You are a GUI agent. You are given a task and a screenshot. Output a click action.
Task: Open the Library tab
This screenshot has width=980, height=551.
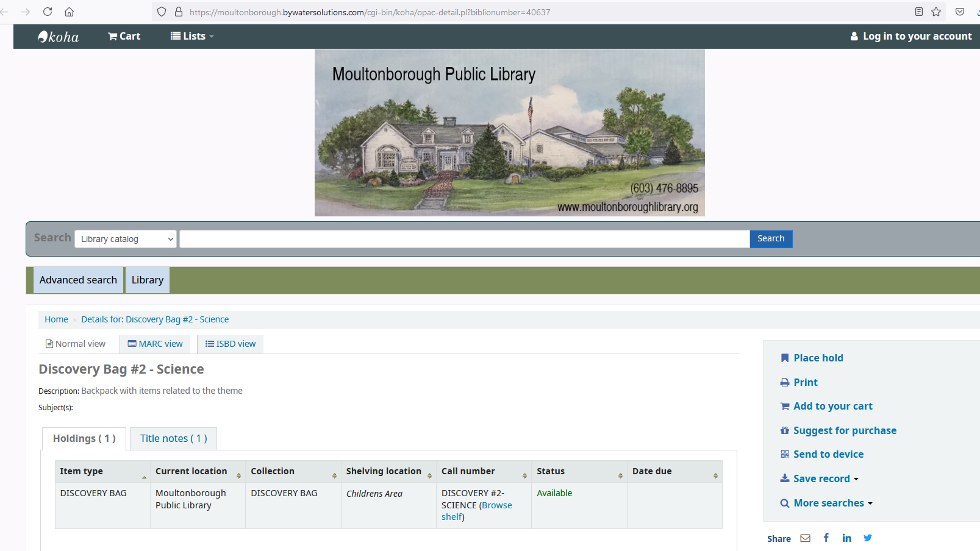[148, 280]
